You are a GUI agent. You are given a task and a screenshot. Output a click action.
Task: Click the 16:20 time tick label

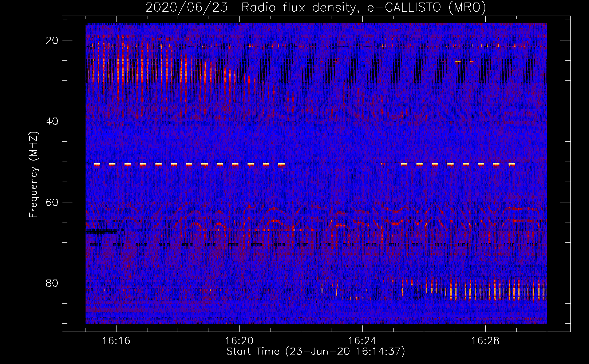point(239,341)
